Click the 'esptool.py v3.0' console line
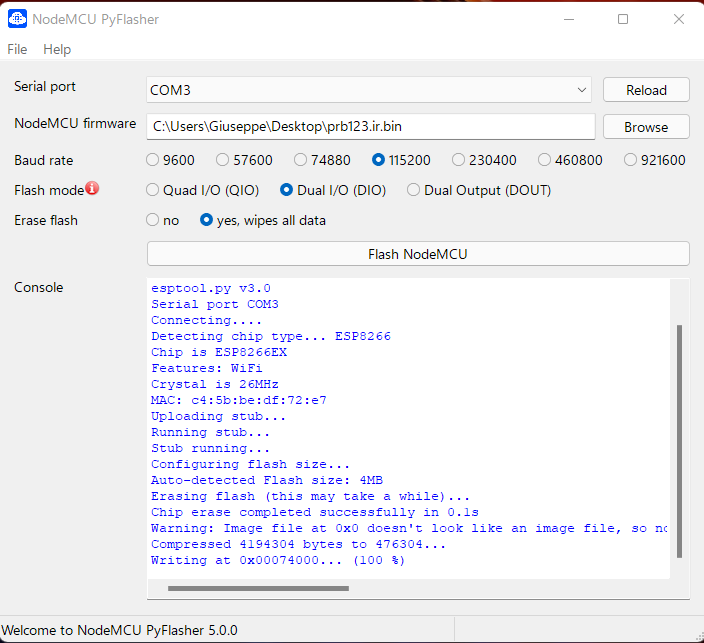 coord(211,288)
